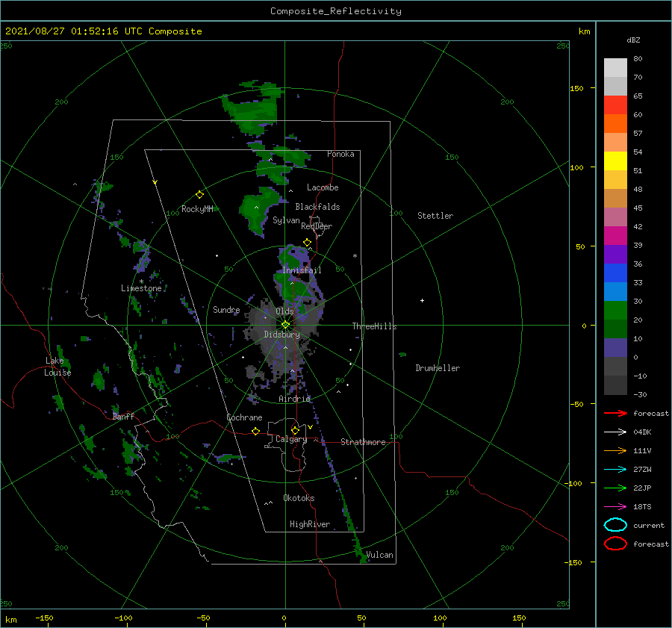Click the '-150' bottom axis tick label
The height and width of the screenshot is (628, 672).
click(x=44, y=618)
